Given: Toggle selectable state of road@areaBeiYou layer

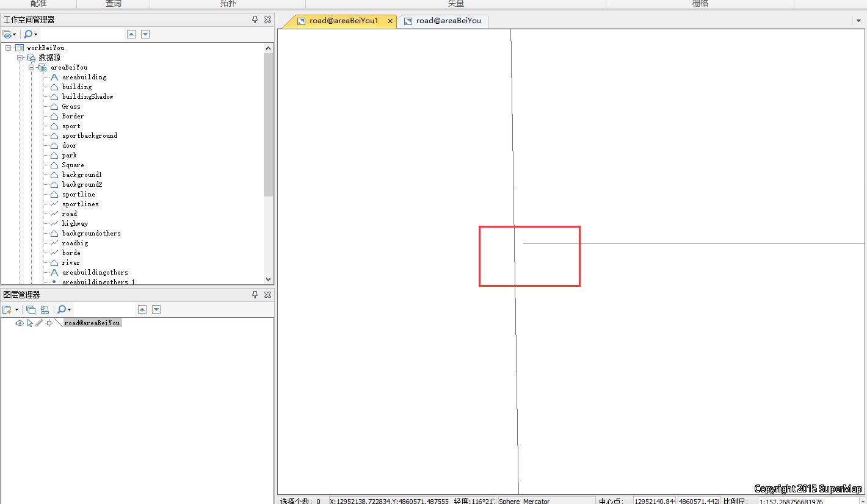Looking at the screenshot, I should (x=30, y=323).
